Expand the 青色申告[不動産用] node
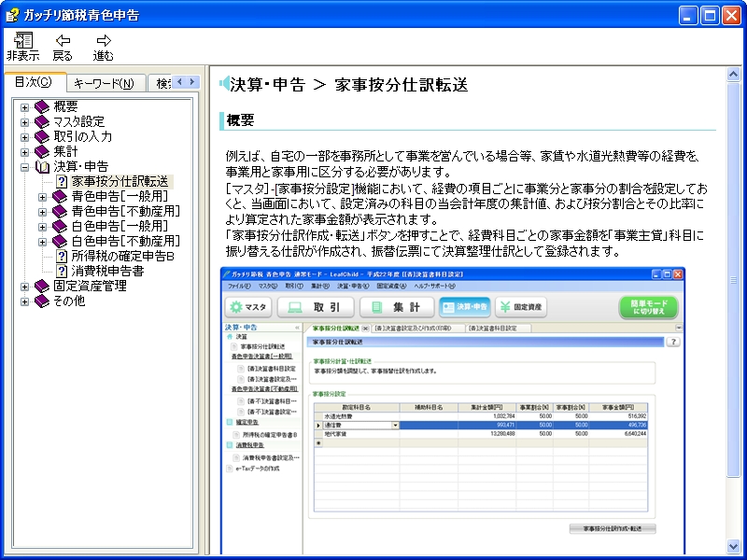 click(42, 213)
